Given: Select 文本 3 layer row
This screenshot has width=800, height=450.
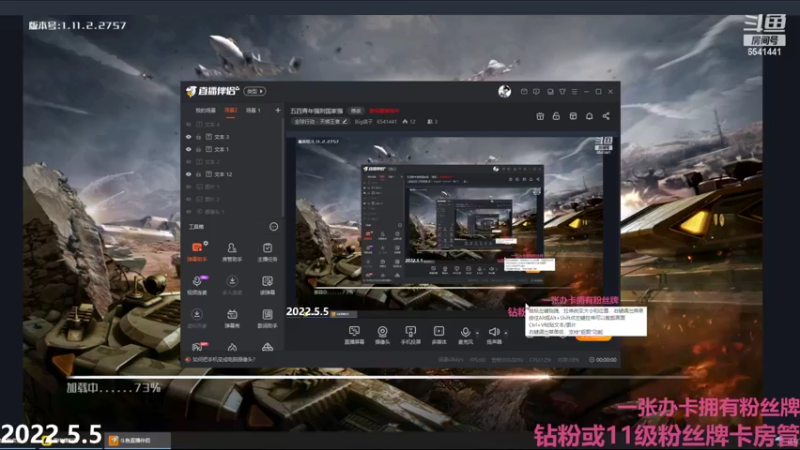Looking at the screenshot, I should point(232,137).
